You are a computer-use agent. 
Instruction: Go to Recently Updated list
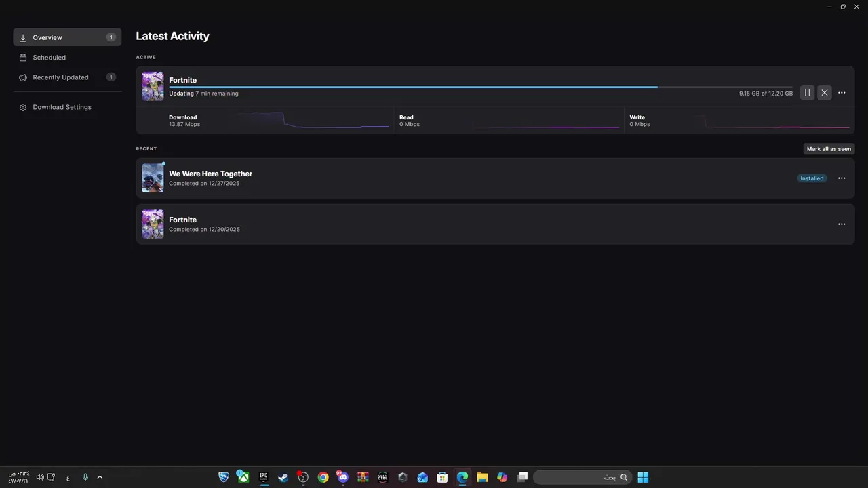click(x=67, y=77)
